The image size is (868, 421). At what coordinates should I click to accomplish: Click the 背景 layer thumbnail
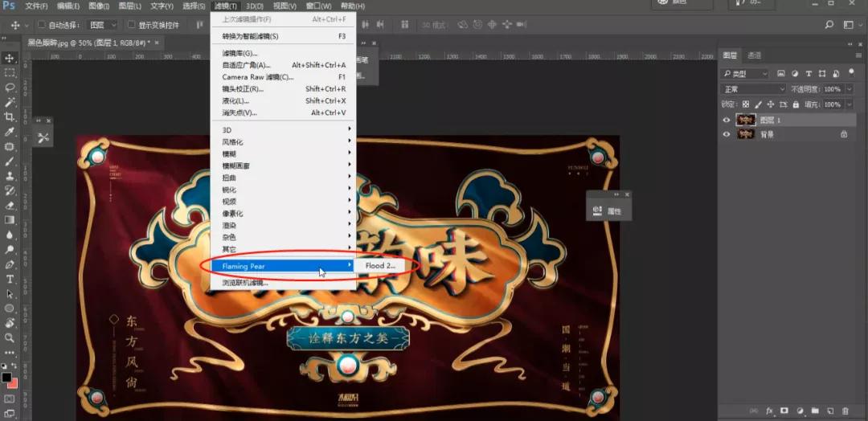(x=745, y=134)
